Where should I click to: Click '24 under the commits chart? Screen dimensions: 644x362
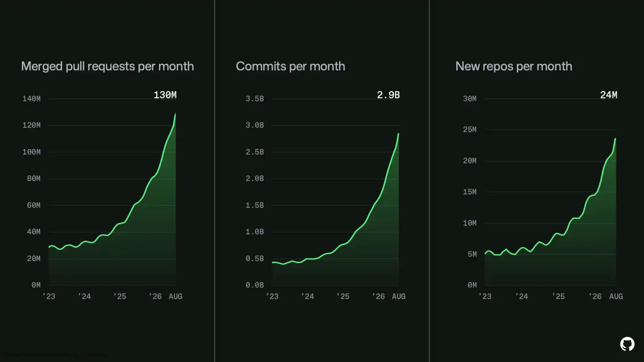tap(307, 296)
